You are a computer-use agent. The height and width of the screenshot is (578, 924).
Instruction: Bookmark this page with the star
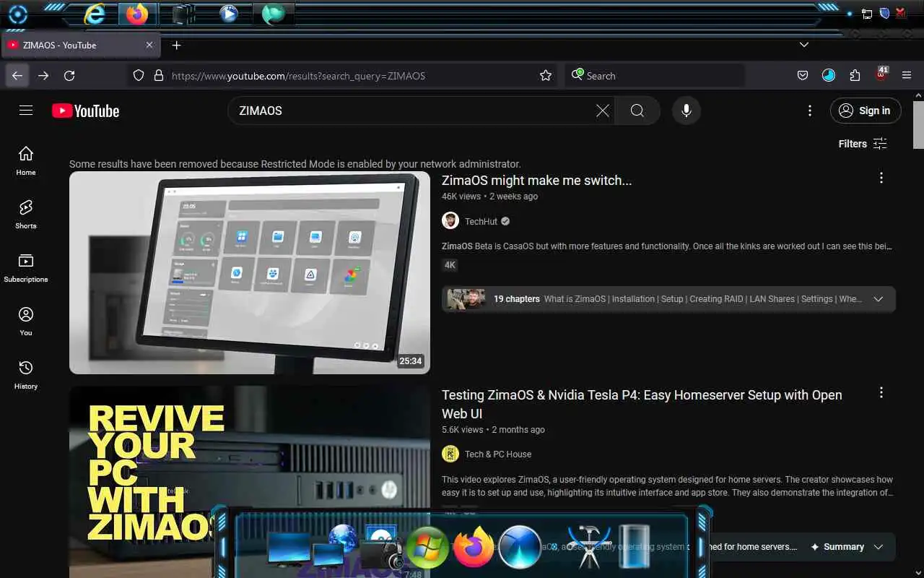click(546, 75)
